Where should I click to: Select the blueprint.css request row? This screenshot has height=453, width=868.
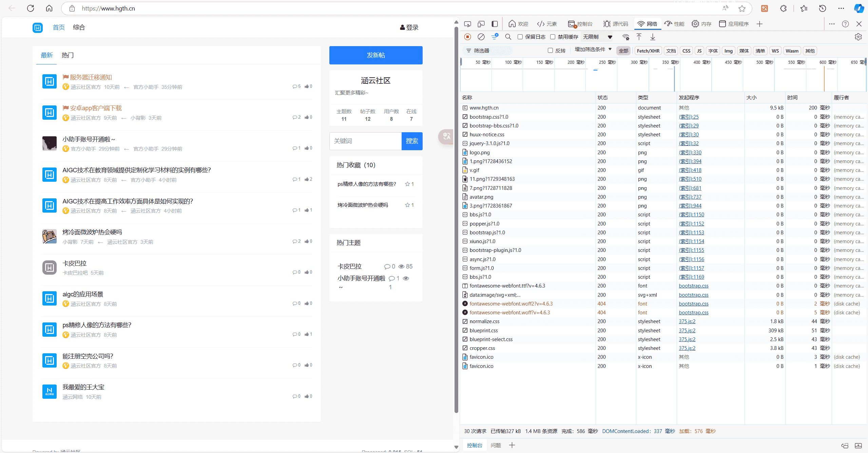(663, 330)
